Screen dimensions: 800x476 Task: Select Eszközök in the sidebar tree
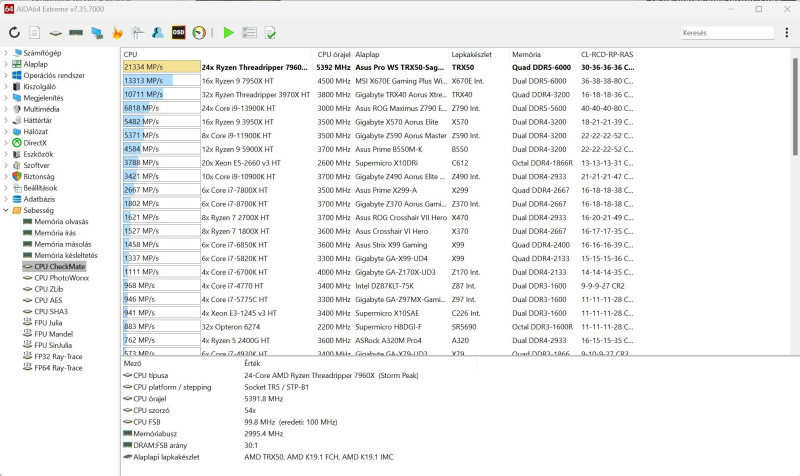point(38,154)
